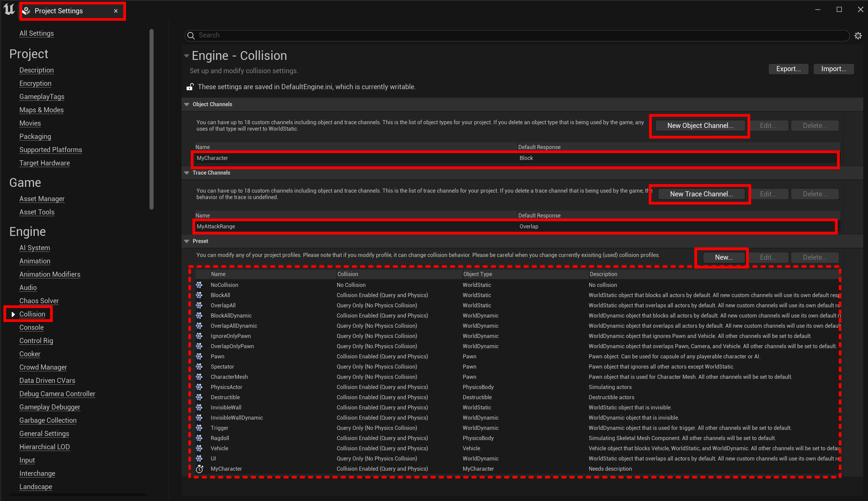The width and height of the screenshot is (868, 501).
Task: Collapse the Trace Channels section
Action: (x=187, y=173)
